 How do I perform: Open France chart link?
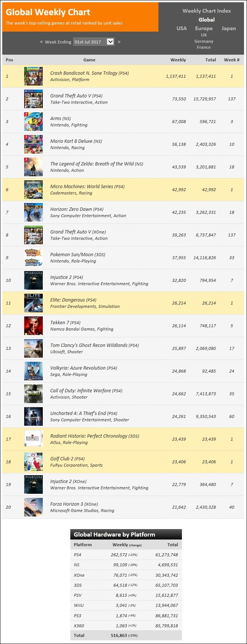(204, 47)
